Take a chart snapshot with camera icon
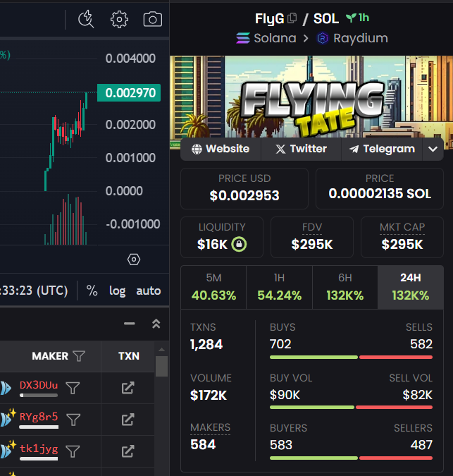The image size is (453, 476). tap(152, 20)
